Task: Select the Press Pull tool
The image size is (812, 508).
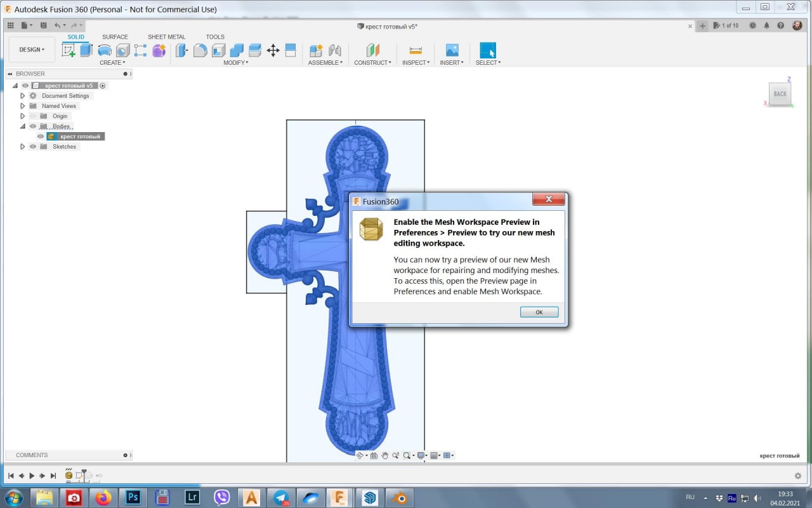Action: coord(182,50)
